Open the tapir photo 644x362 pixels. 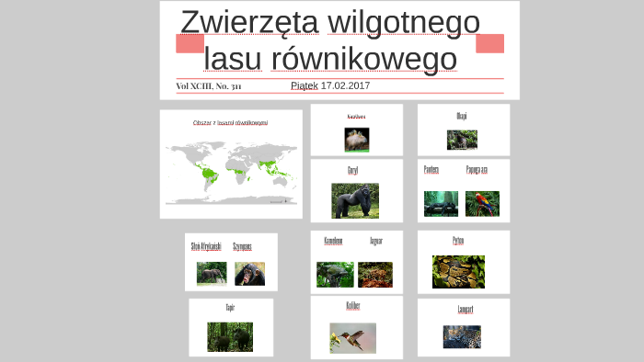[x=230, y=337]
